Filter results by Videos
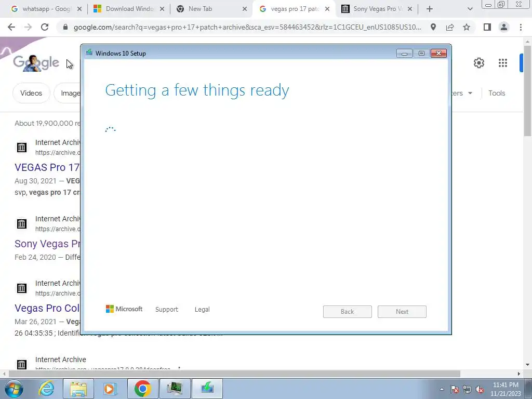 [31, 93]
